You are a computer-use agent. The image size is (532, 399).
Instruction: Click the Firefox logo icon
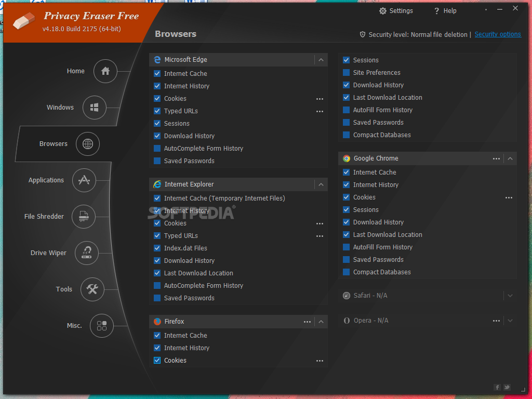point(157,322)
